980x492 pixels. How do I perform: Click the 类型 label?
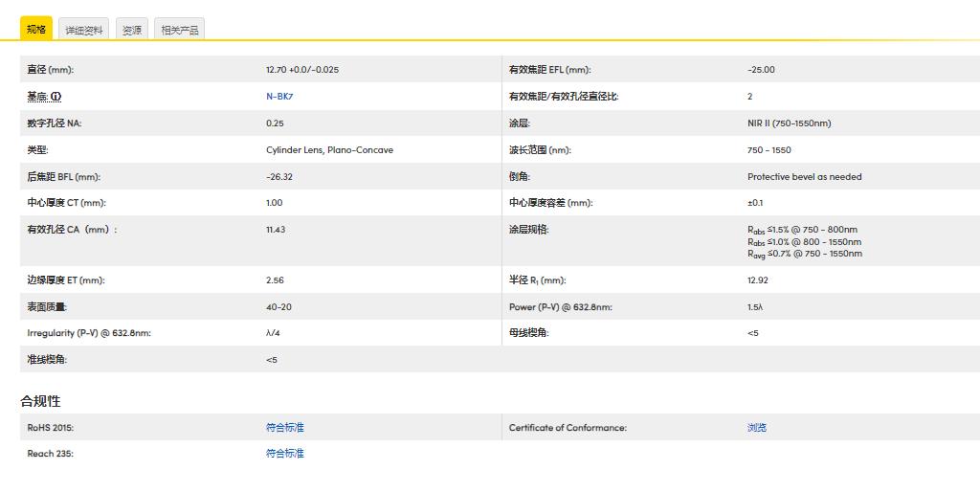point(37,150)
